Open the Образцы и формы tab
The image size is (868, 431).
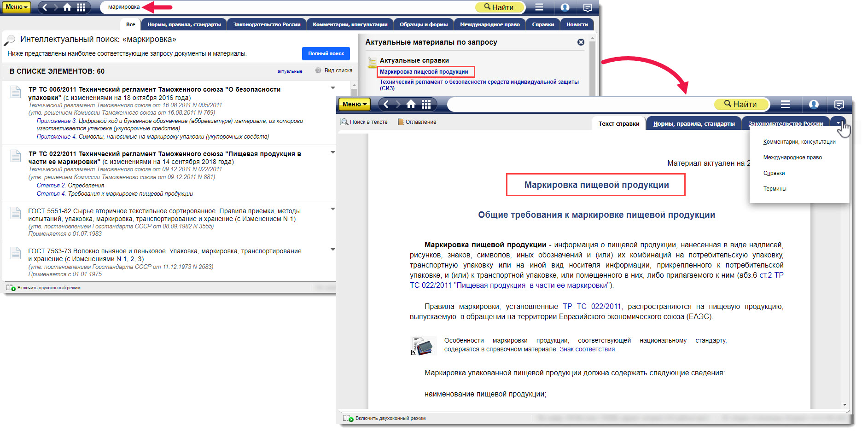tap(424, 24)
